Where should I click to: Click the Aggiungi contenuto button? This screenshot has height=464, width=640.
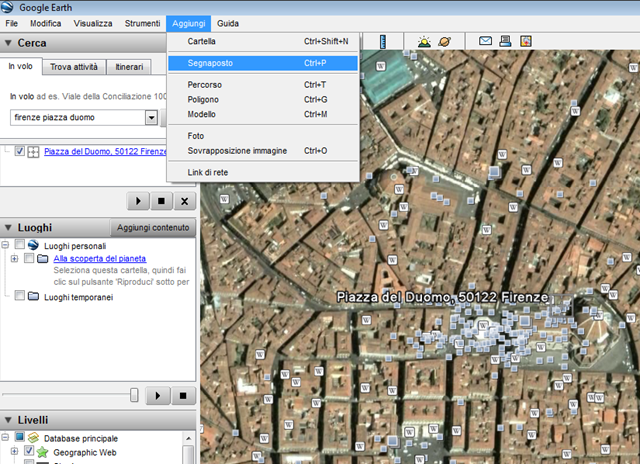pos(153,228)
